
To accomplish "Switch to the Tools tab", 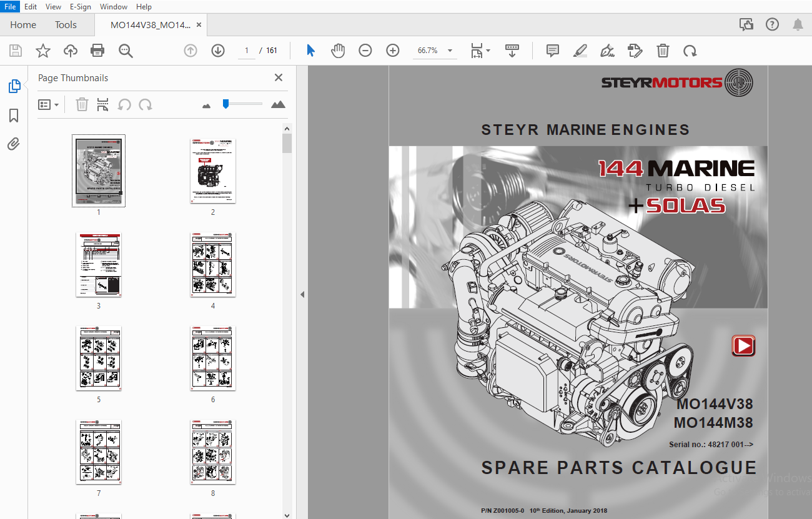I will (x=66, y=25).
